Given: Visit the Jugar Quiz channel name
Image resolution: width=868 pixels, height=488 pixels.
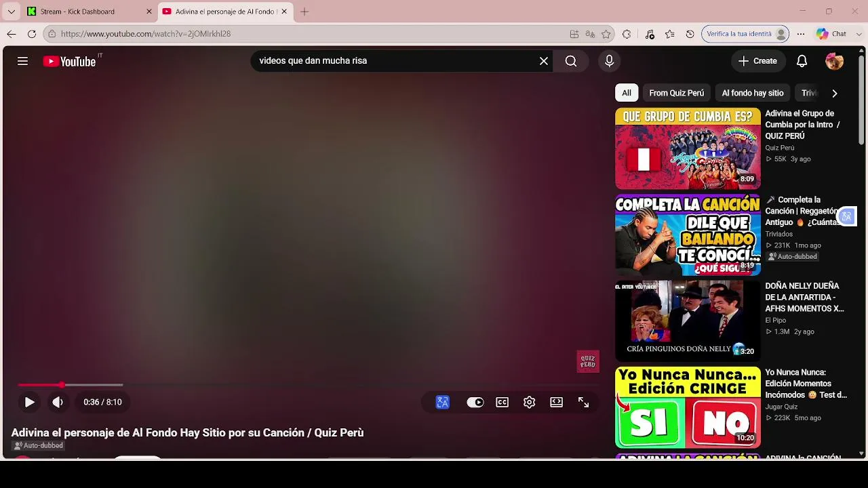Looking at the screenshot, I should (781, 407).
